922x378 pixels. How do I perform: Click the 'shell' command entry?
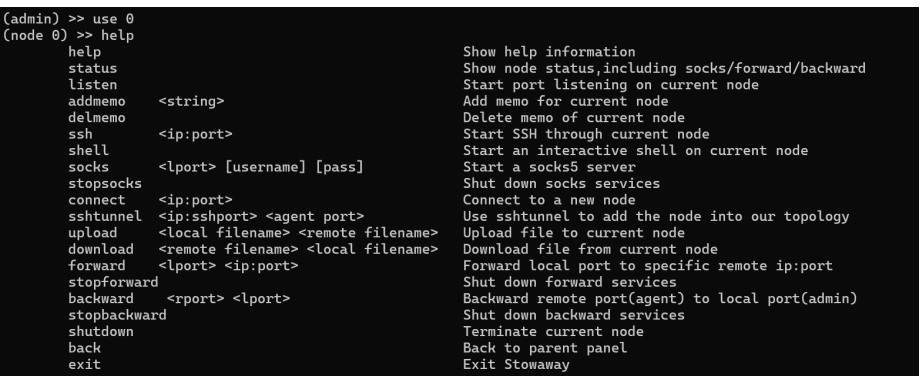click(x=88, y=150)
